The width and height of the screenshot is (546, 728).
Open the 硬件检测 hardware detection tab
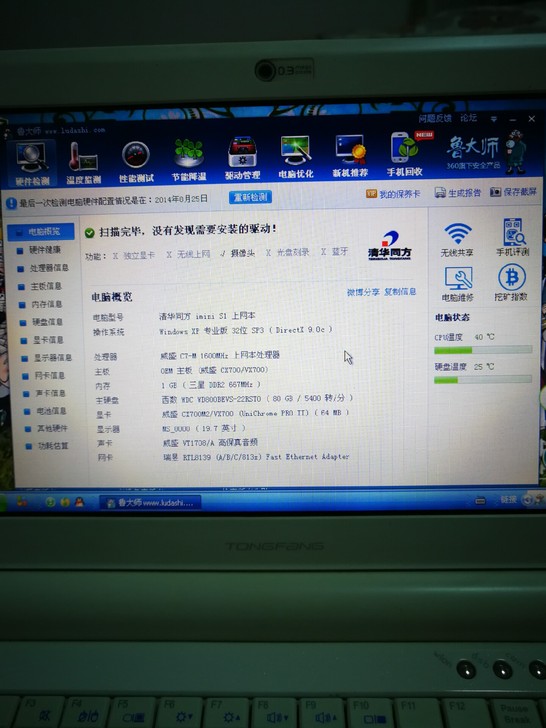[32, 164]
